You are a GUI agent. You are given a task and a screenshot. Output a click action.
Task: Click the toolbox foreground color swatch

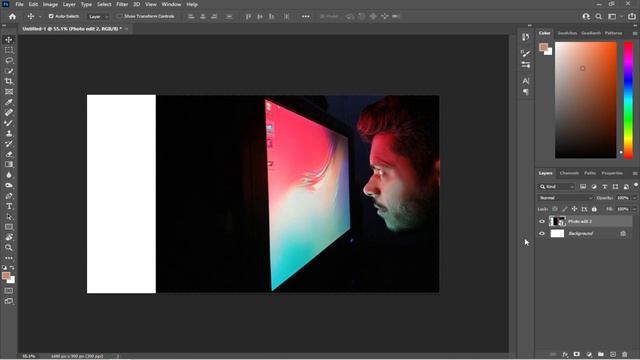pyautogui.click(x=6, y=276)
